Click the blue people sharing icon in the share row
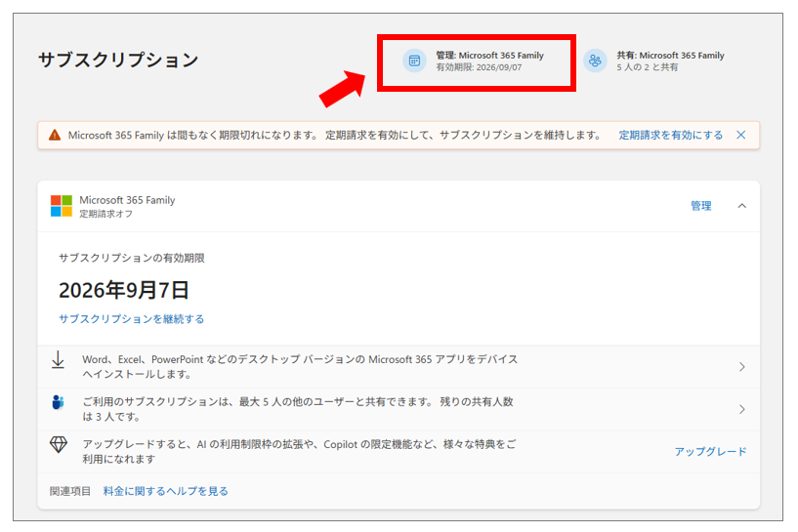798x532 pixels. pos(58,402)
